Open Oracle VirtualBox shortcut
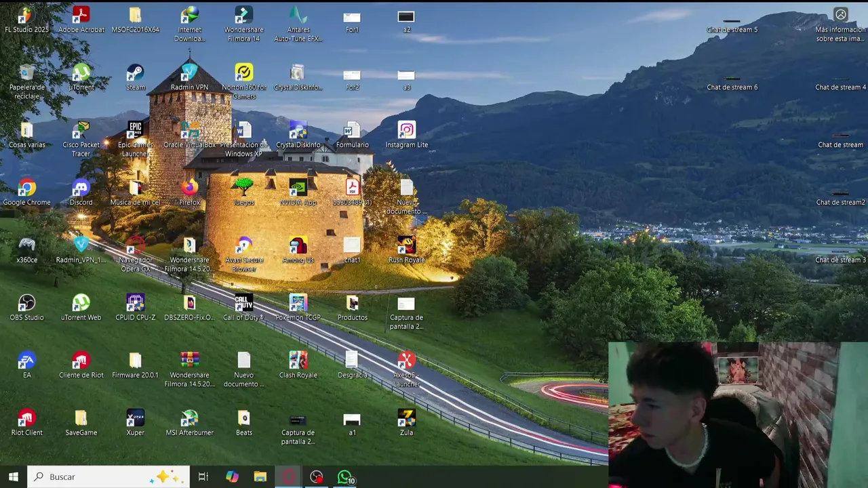The width and height of the screenshot is (868, 488). (189, 130)
